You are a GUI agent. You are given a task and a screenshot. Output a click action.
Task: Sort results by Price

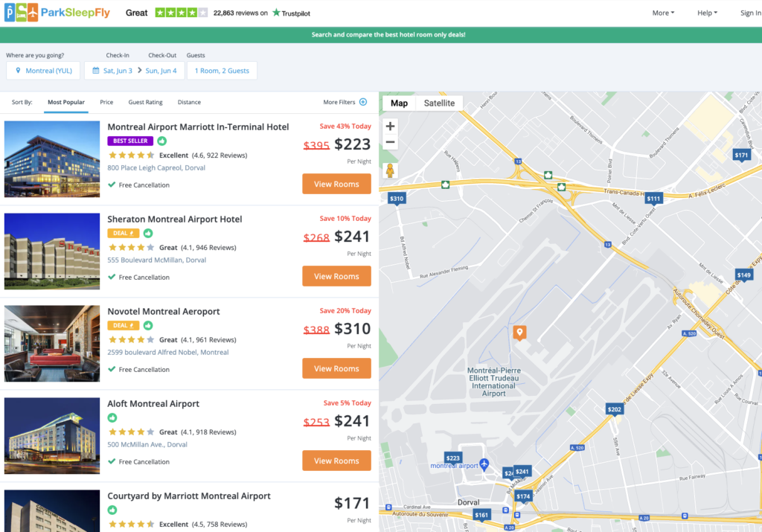106,102
